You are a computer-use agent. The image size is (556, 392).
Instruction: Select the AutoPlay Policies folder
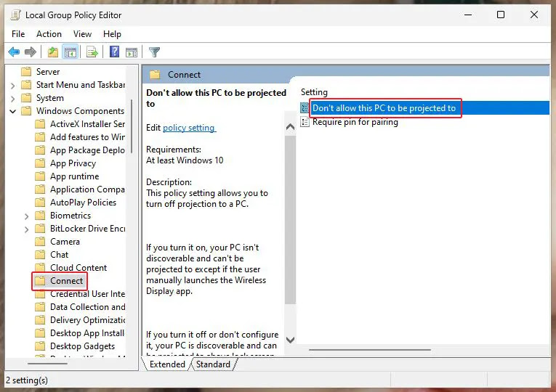coord(83,203)
